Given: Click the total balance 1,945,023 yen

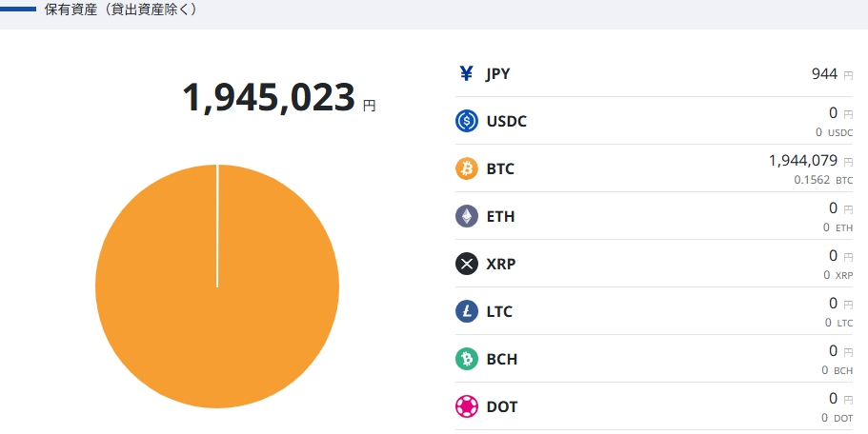Looking at the screenshot, I should coord(268,98).
